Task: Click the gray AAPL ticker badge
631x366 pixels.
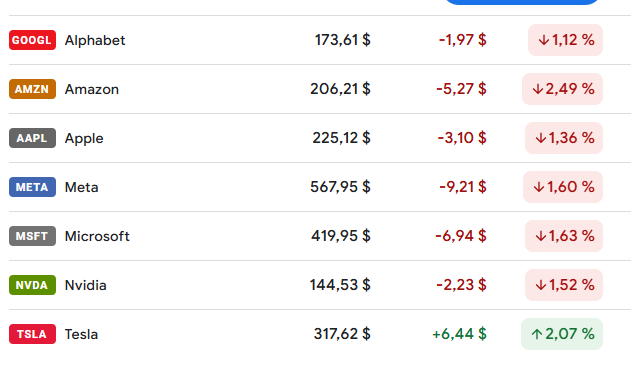Action: [32, 138]
